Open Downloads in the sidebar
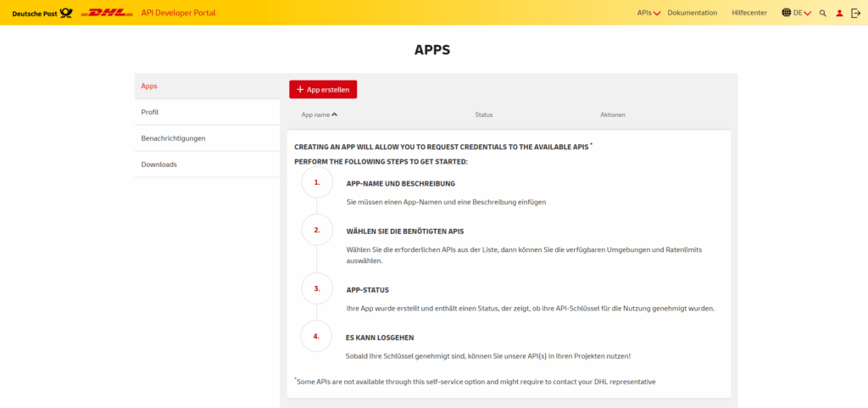The width and height of the screenshot is (868, 408). 207,165
